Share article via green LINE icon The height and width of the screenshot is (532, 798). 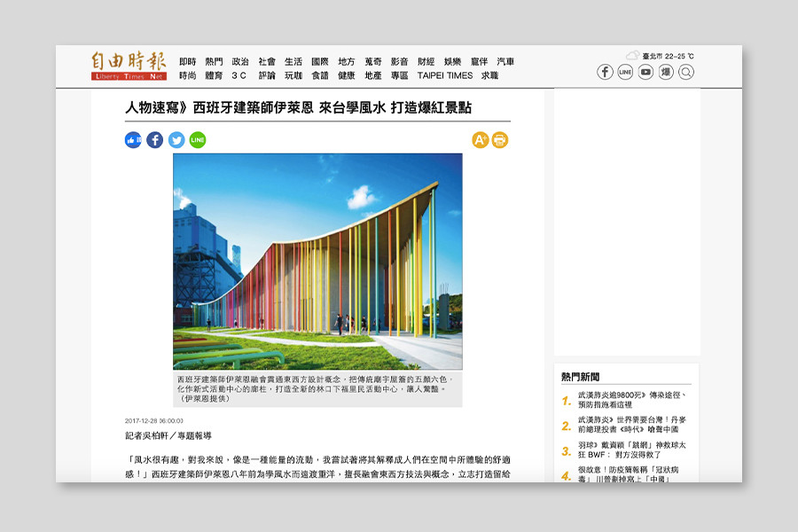[198, 140]
